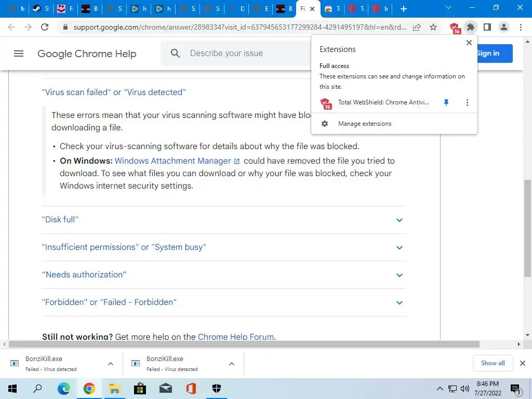Expand "Forbidden" or "Failed - Forbidden"
This screenshot has width=532, height=399.
pos(223,302)
